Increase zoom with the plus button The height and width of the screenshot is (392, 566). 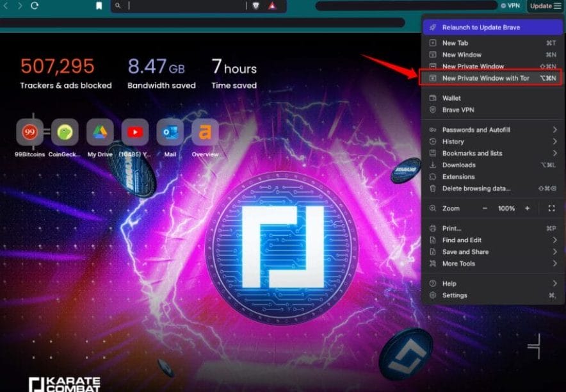528,208
